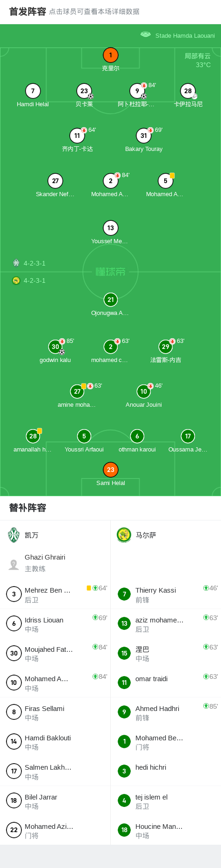The image size is (221, 868).
Task: Open 凯万 team crest in substitutes
Action: [x=14, y=535]
